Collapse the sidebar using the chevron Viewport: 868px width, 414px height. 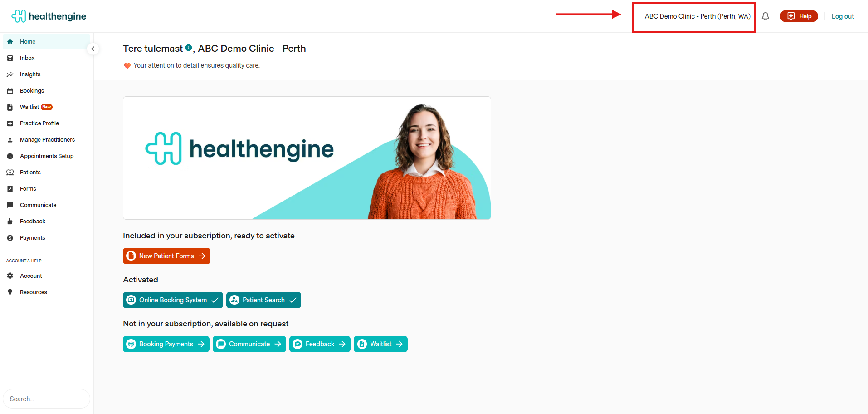pyautogui.click(x=93, y=49)
